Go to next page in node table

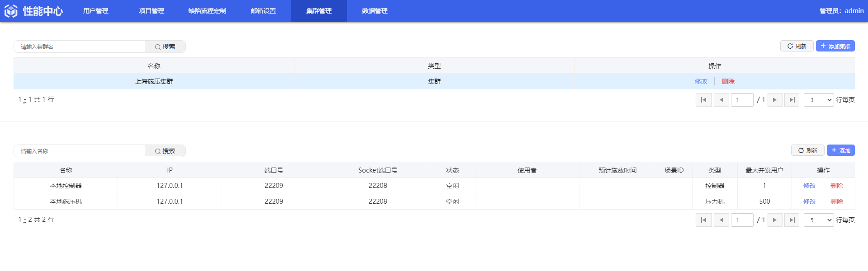pos(774,220)
